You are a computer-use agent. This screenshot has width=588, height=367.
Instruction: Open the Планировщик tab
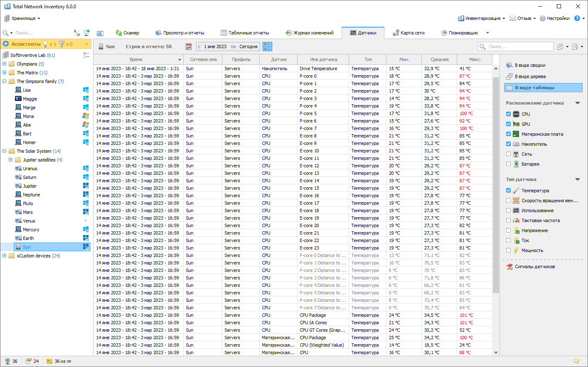[460, 33]
